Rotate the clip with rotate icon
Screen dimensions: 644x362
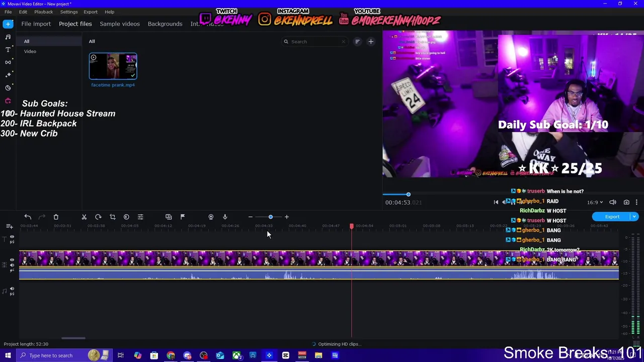pos(98,217)
